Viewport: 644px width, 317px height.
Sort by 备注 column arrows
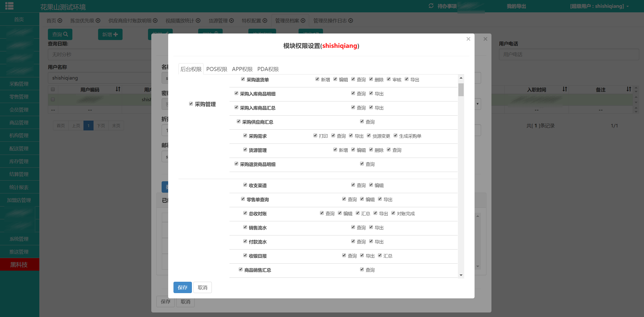[629, 89]
